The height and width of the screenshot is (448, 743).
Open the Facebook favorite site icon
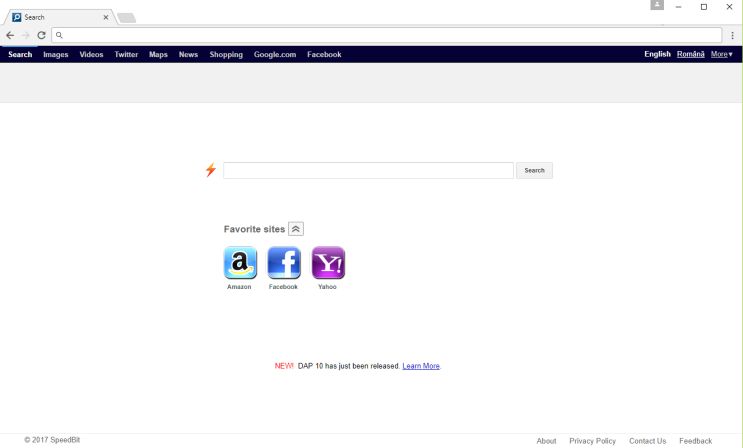284,262
